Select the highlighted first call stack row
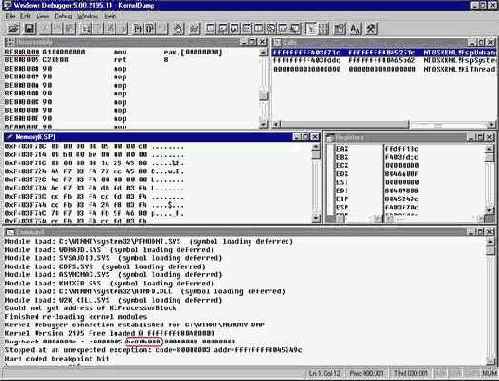This screenshot has width=499, height=381. click(384, 52)
